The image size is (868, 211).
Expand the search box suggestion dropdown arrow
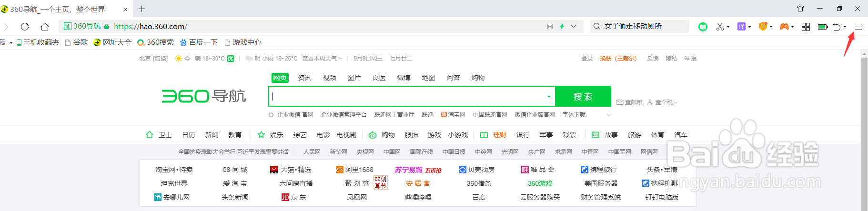pos(549,97)
